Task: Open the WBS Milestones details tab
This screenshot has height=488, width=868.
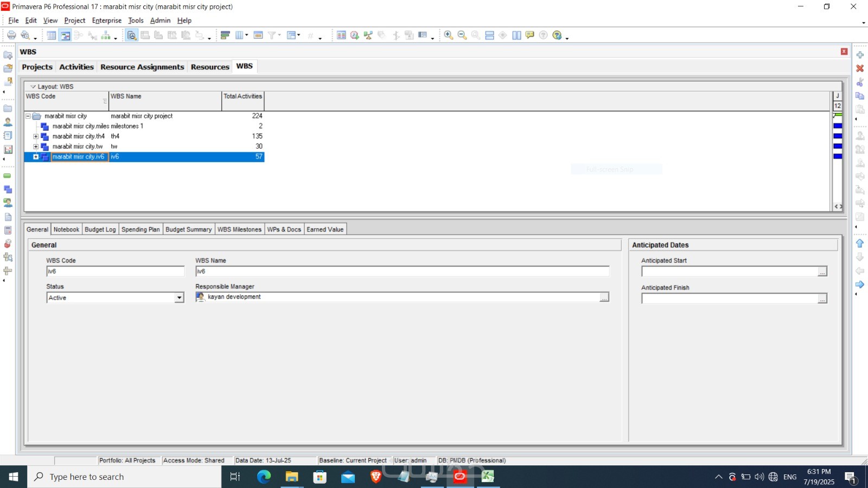Action: (x=240, y=229)
